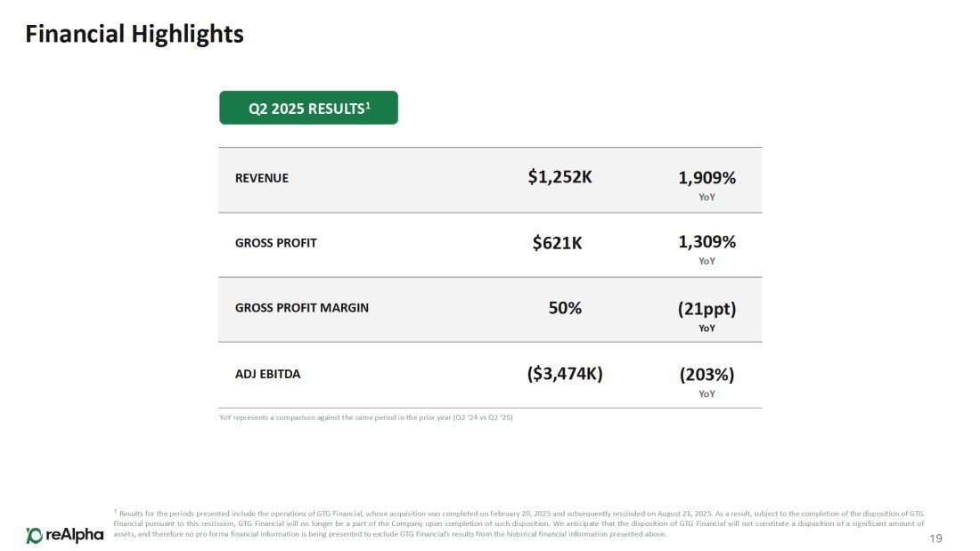
Task: Click the 1,909% revenue growth figure
Action: coord(706,177)
